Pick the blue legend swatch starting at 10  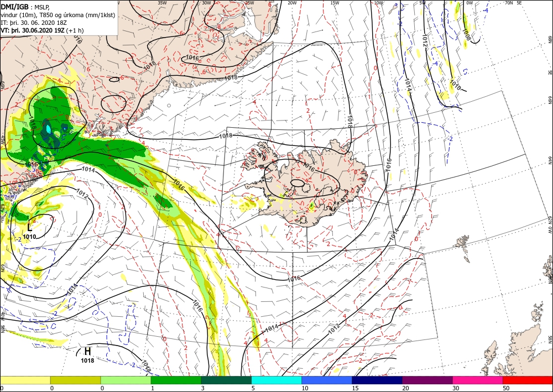click(327, 380)
